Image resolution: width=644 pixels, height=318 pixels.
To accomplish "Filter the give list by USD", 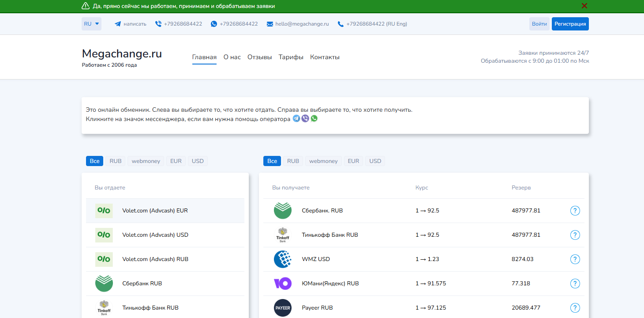I will pos(198,161).
